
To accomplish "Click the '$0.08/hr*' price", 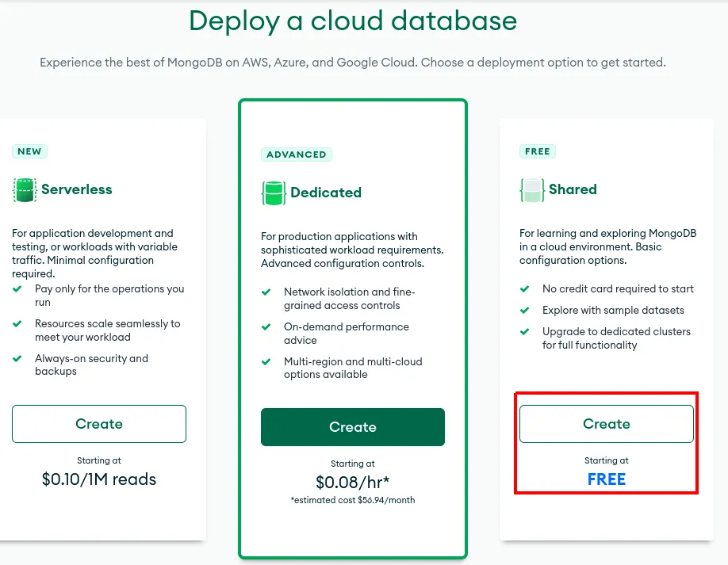I will click(x=352, y=483).
